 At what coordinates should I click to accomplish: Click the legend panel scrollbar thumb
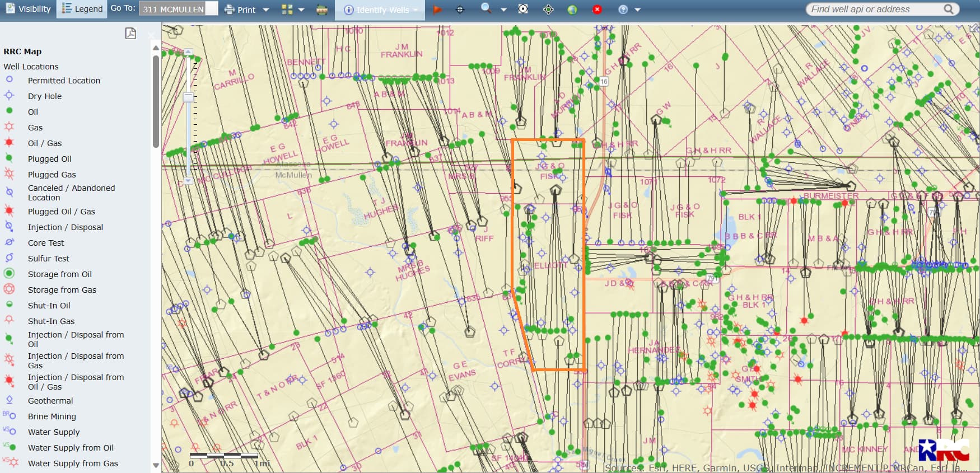(156, 101)
